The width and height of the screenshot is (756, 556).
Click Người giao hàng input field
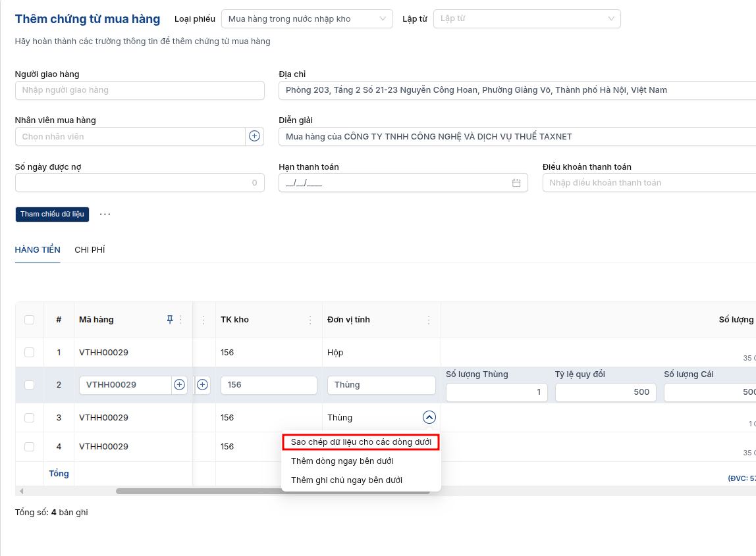coord(140,90)
